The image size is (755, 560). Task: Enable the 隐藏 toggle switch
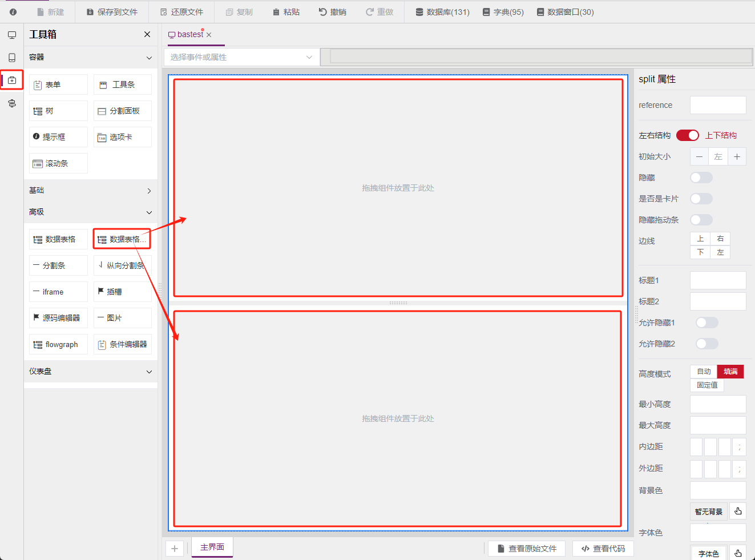(x=701, y=178)
